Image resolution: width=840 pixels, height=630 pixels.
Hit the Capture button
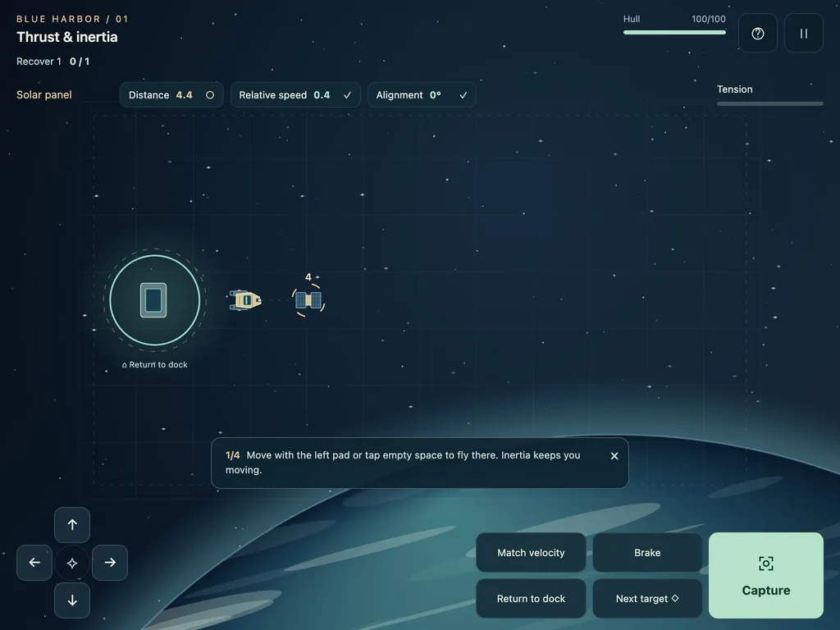pos(766,575)
